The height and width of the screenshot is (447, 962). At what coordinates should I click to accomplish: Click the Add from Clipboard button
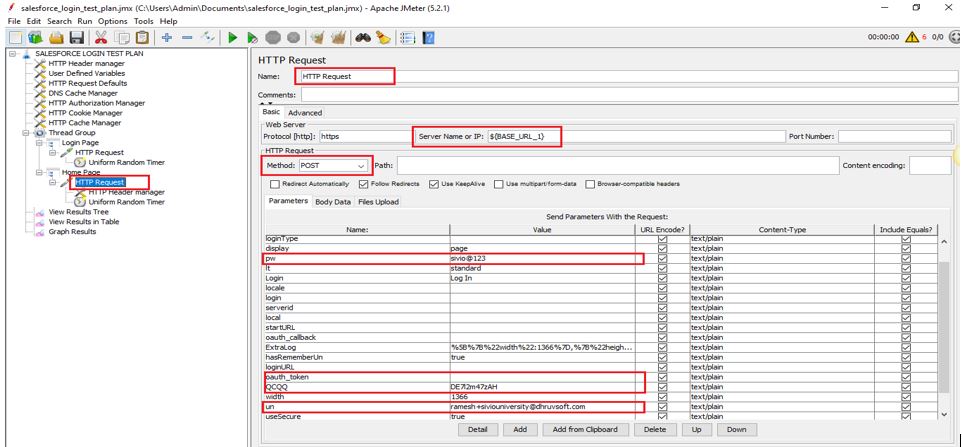click(585, 429)
